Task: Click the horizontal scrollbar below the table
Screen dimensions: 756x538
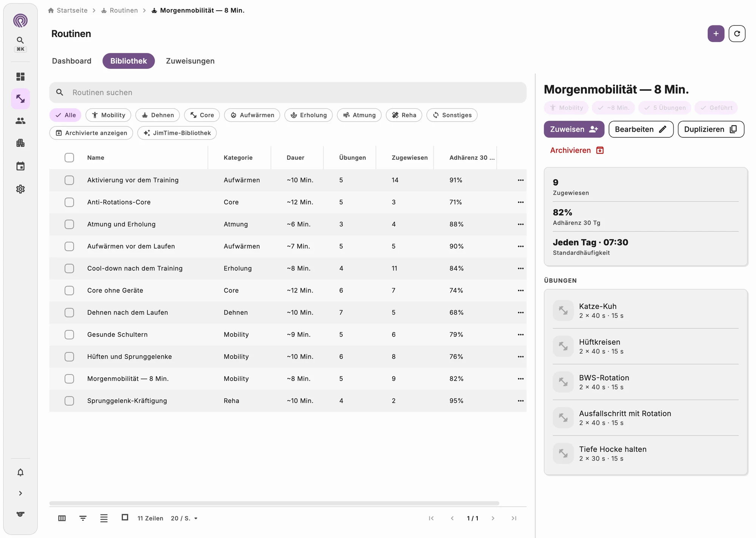Action: click(x=274, y=503)
